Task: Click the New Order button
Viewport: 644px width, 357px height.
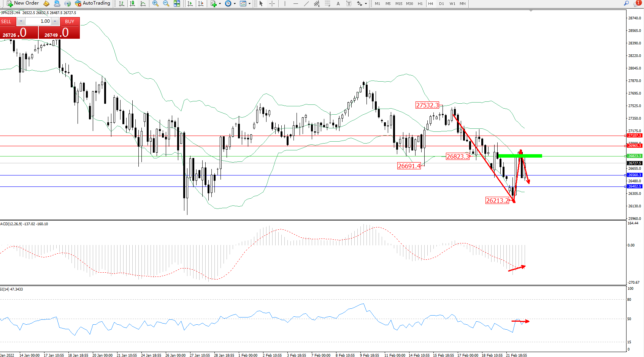Action: click(23, 3)
